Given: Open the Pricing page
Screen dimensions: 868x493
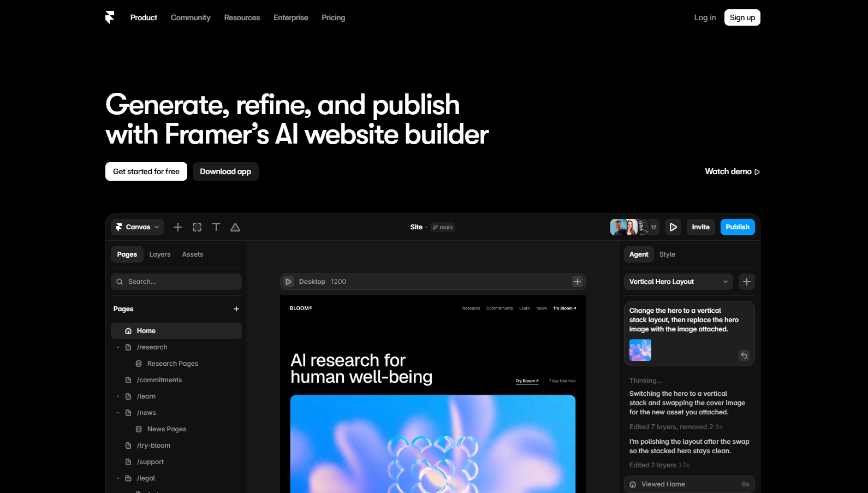Looking at the screenshot, I should coord(334,17).
